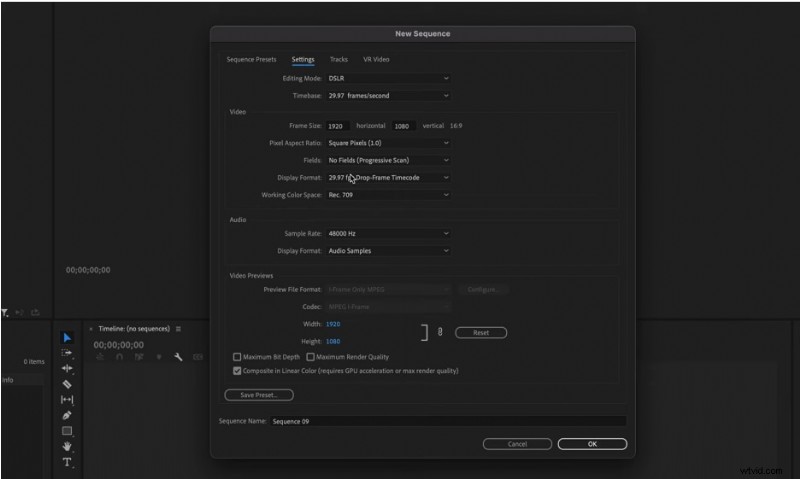The image size is (800, 479).
Task: Switch to the Tracks tab
Action: pos(339,59)
